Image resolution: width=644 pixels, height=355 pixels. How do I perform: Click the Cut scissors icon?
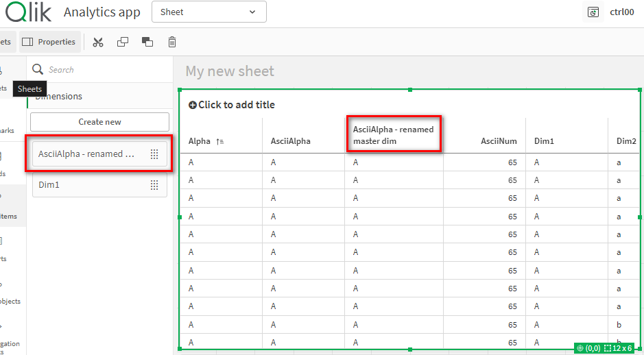tap(98, 42)
